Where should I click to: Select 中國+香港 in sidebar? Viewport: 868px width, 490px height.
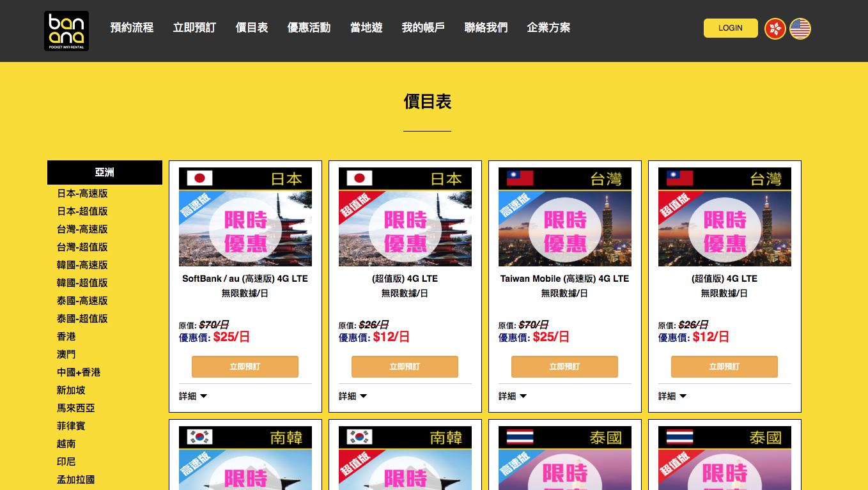point(79,372)
